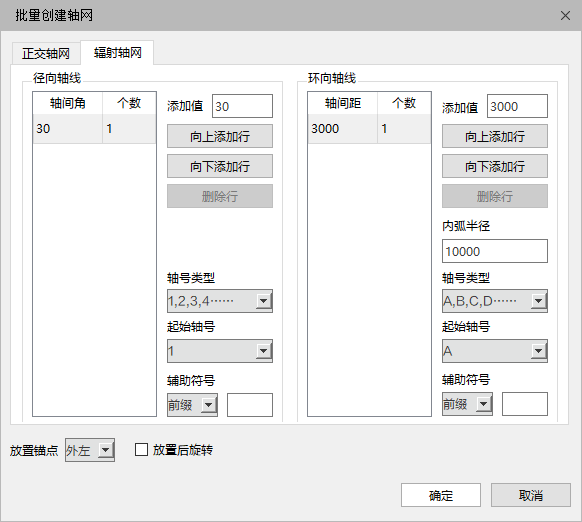Confirm the dialog with 确定
The image size is (582, 522).
441,495
